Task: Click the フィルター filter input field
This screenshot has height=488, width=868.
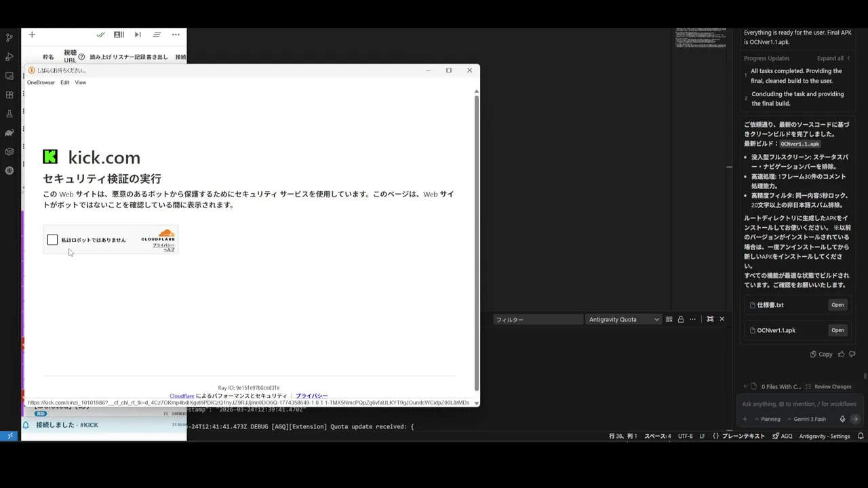Action: (x=538, y=319)
